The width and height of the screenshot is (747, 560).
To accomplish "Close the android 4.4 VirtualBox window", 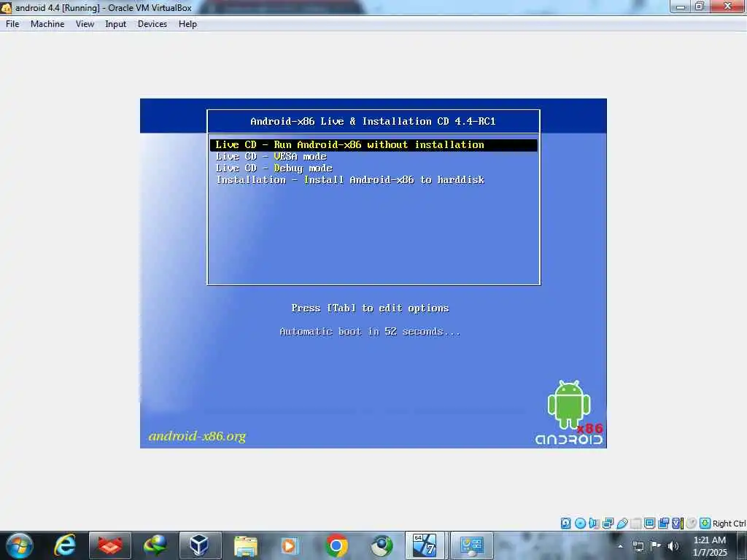I will 727,6.
